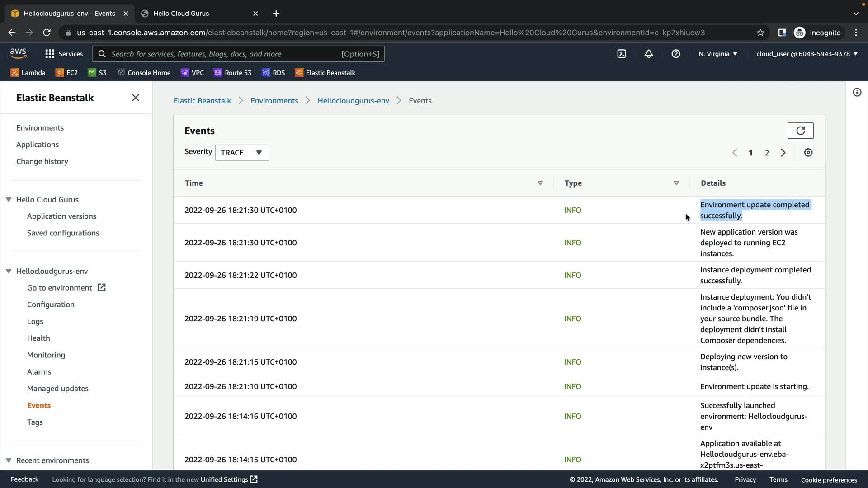
Task: Sort events by the Time column
Action: click(x=540, y=183)
